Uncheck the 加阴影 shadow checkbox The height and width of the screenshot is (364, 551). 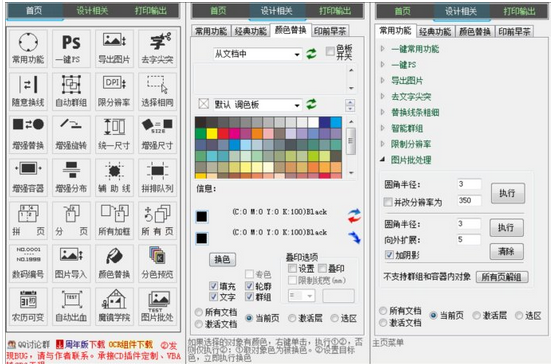[389, 255]
